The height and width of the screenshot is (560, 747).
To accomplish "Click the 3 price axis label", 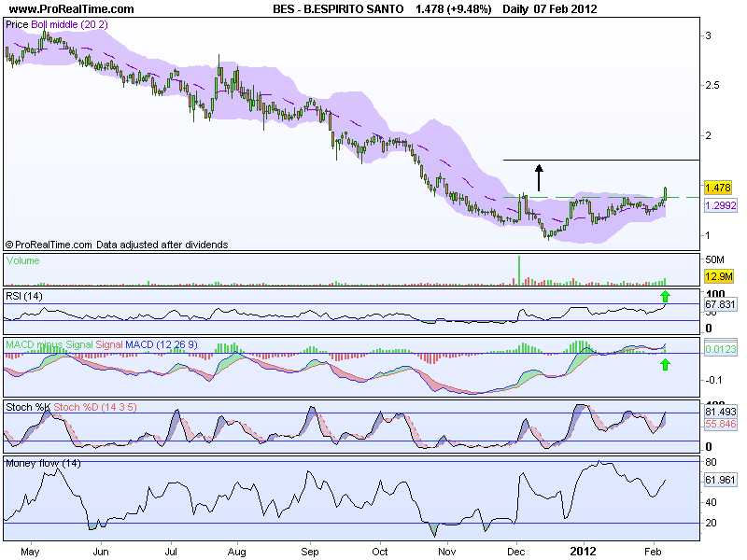I will 709,35.
